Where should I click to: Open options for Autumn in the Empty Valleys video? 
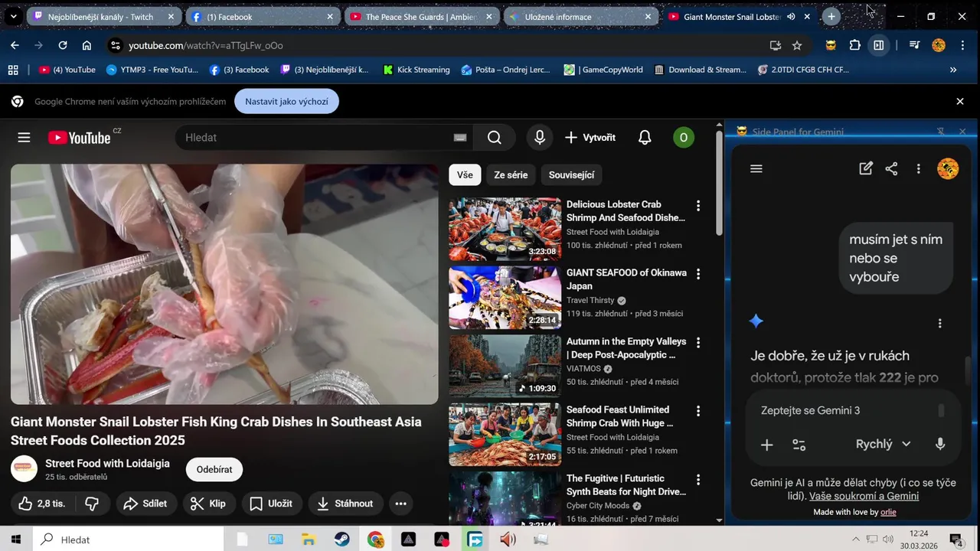697,343
